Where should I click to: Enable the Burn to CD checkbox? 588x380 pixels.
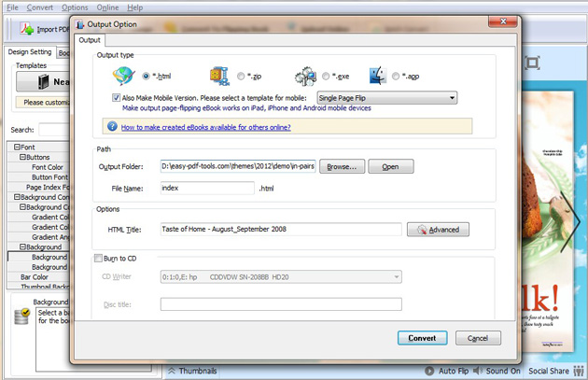click(x=98, y=258)
